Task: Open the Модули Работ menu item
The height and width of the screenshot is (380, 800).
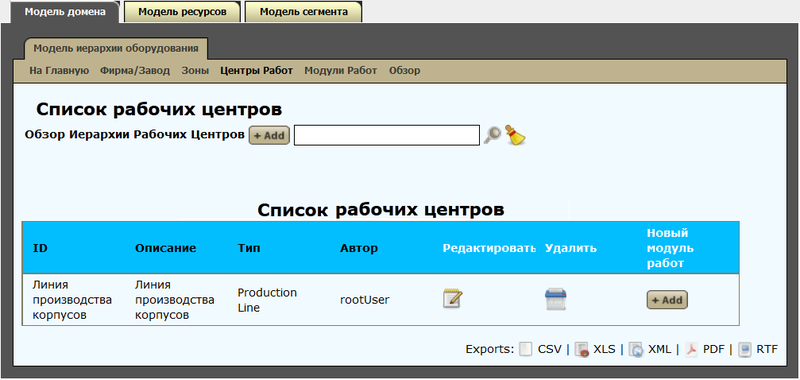Action: pos(340,70)
